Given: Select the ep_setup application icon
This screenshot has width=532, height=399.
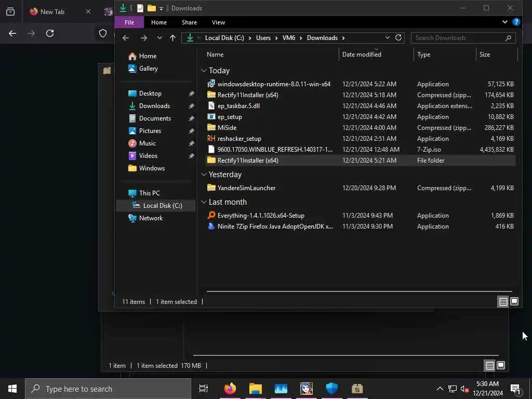Looking at the screenshot, I should pos(211,117).
